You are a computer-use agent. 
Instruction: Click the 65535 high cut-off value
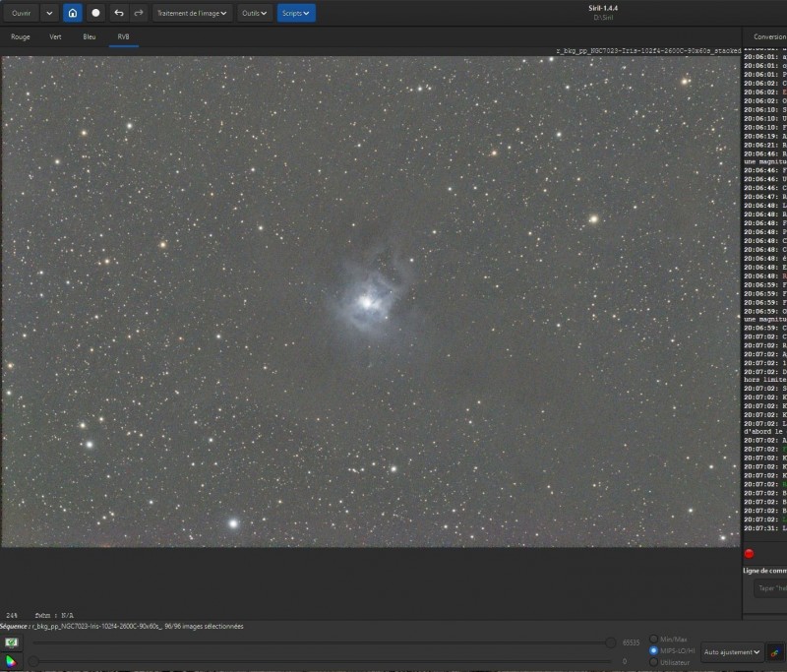(631, 642)
